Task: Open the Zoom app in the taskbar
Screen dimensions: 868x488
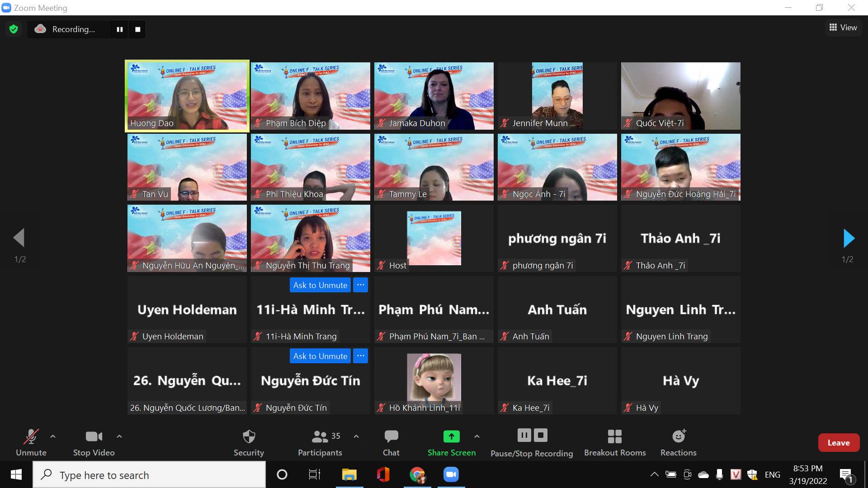Action: (x=451, y=474)
